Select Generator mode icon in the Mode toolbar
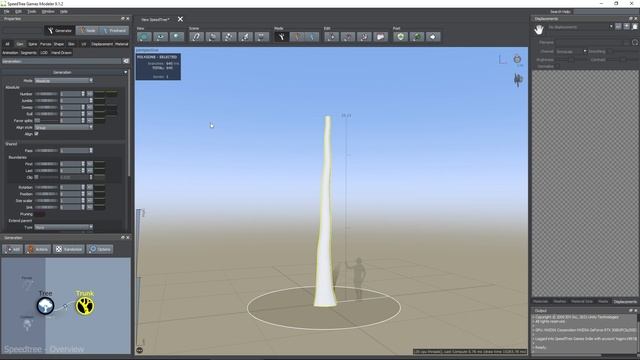Image resolution: width=640 pixels, height=360 pixels. [281, 37]
